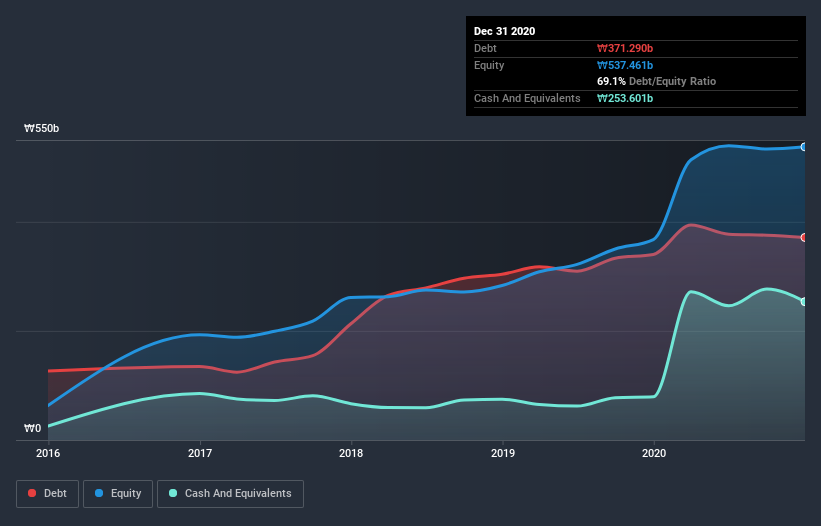Click the ₩371.290b debt value

[625, 48]
